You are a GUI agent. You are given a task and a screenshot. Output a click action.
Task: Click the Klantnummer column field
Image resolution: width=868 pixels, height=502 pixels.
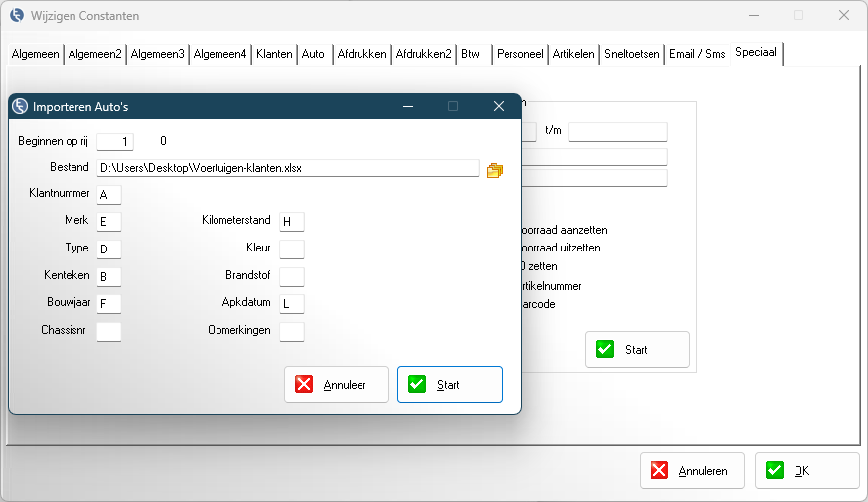pyautogui.click(x=108, y=194)
